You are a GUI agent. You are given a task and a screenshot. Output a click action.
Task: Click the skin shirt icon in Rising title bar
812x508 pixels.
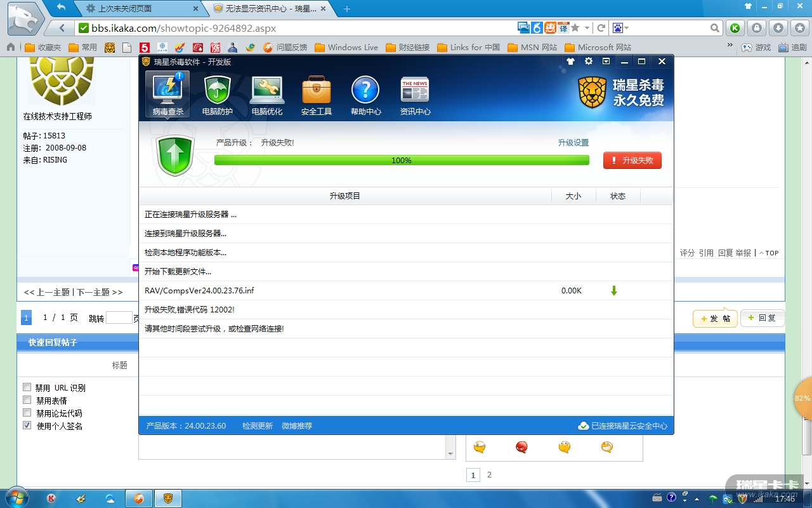click(x=570, y=62)
